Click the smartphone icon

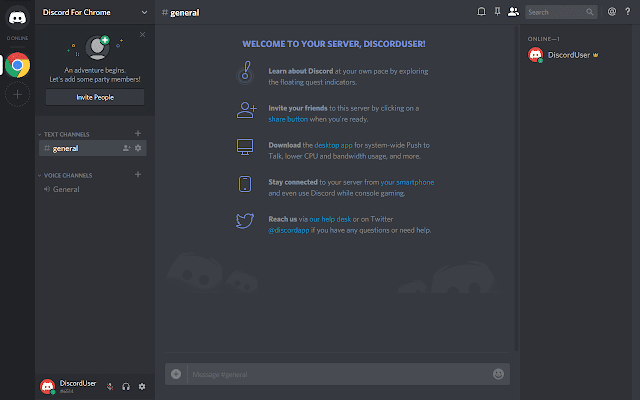tap(245, 184)
